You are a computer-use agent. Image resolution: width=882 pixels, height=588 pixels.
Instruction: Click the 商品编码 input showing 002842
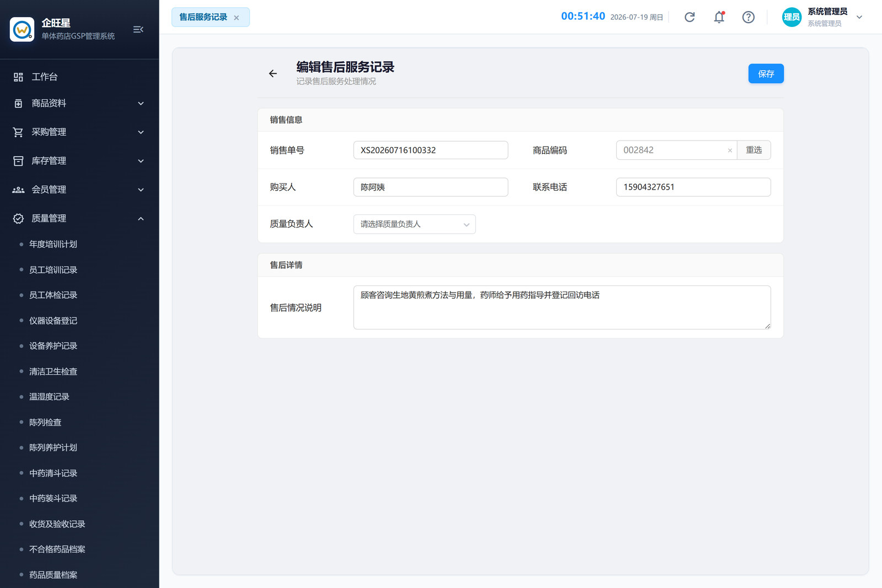(x=676, y=150)
